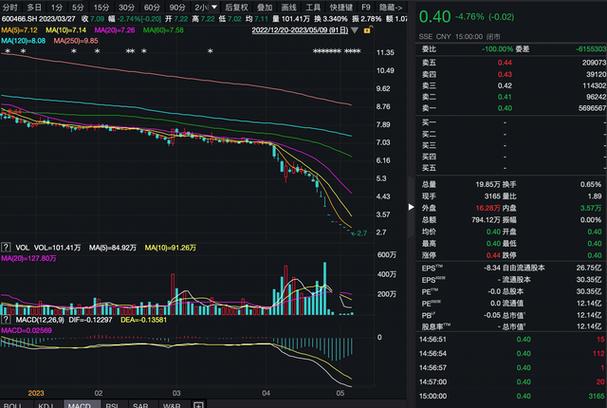Click the MA(10)=7.14 moving average label
Viewport: 607px width, 408px height.
click(66, 30)
